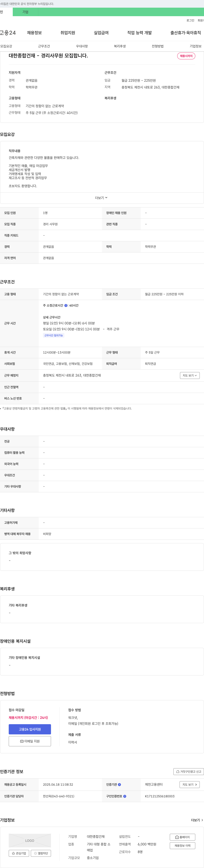Open 지도 보기 for 제천고용센터
The height and width of the screenshot is (868, 204).
pos(190,784)
